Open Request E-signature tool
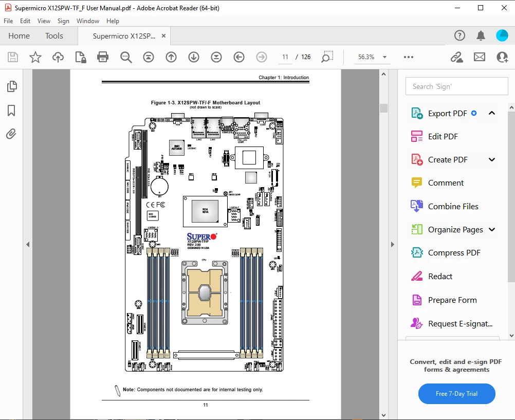515x420 pixels. [x=452, y=324]
